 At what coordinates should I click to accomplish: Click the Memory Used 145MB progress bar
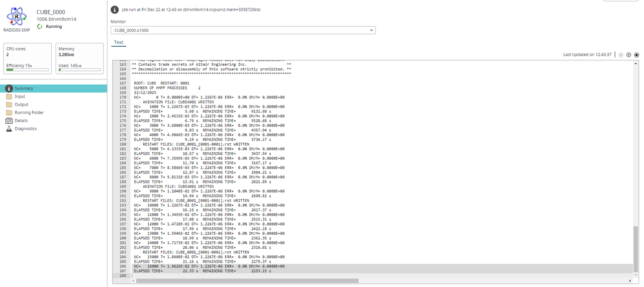[80, 70]
